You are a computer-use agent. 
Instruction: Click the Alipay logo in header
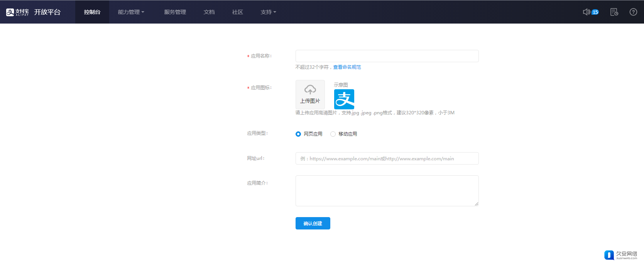(17, 12)
